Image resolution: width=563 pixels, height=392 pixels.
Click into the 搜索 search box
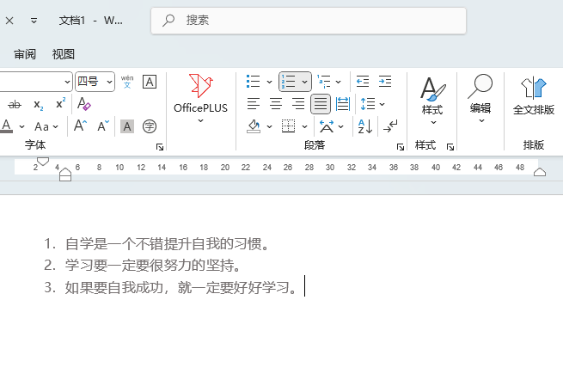pyautogui.click(x=309, y=21)
